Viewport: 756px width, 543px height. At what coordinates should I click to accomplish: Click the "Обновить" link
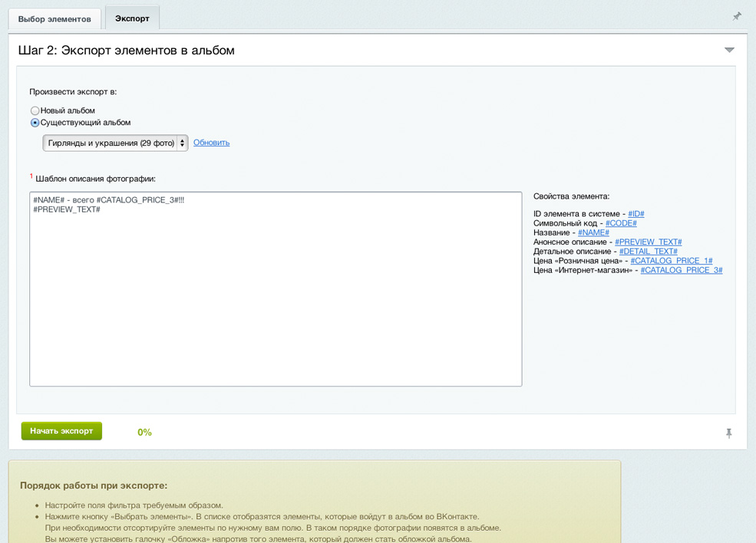[x=211, y=143]
